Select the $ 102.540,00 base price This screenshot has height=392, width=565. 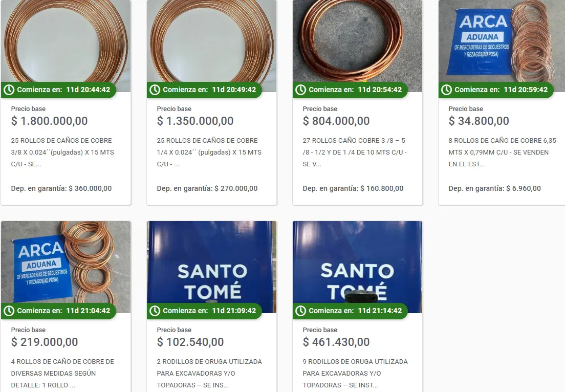[190, 342]
